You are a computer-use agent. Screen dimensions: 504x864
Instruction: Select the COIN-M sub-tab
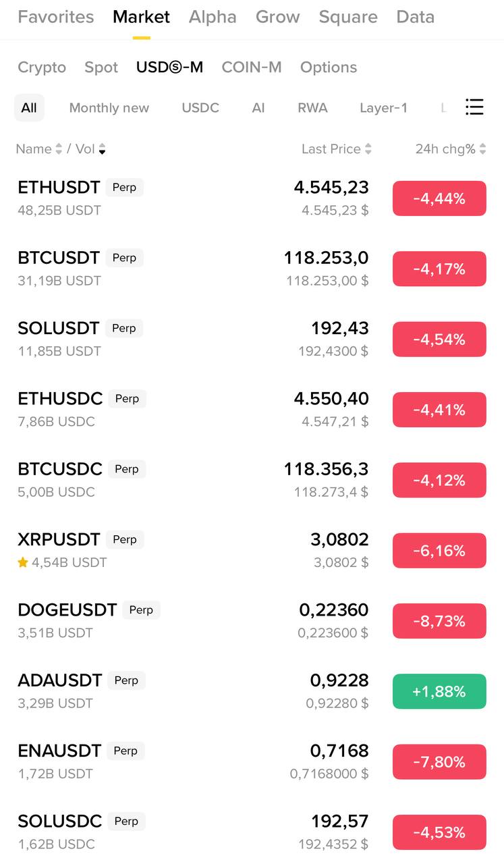click(x=252, y=67)
